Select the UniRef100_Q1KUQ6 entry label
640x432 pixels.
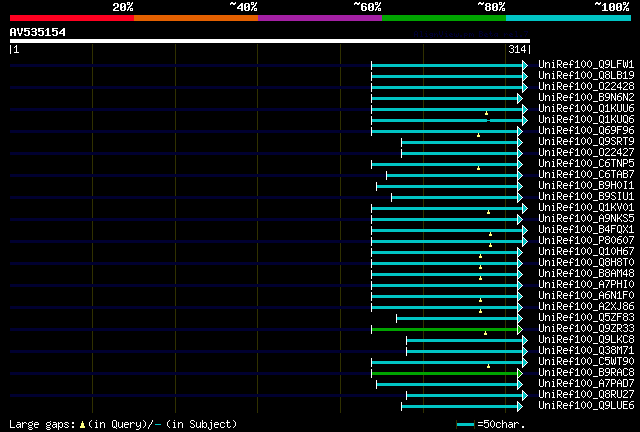pyautogui.click(x=586, y=119)
